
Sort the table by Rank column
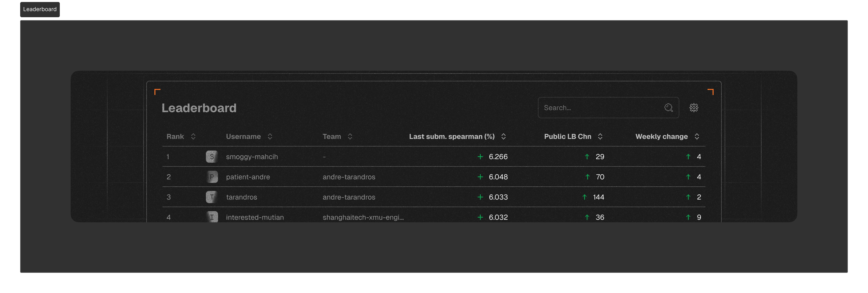pos(193,136)
